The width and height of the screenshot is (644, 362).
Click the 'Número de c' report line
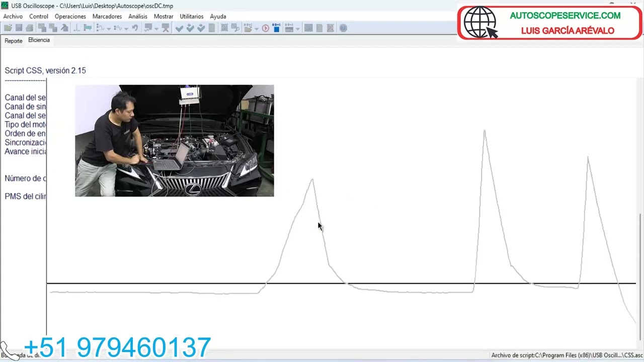point(25,178)
